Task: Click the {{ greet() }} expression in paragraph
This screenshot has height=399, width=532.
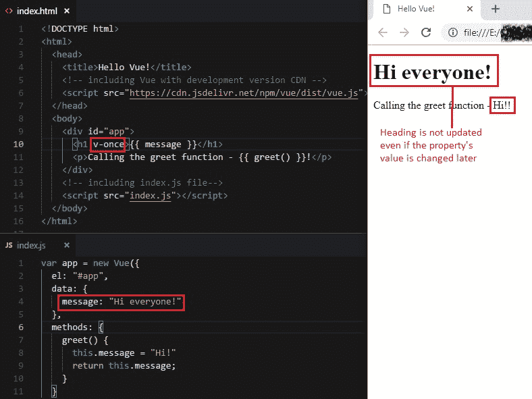Action: coord(273,157)
